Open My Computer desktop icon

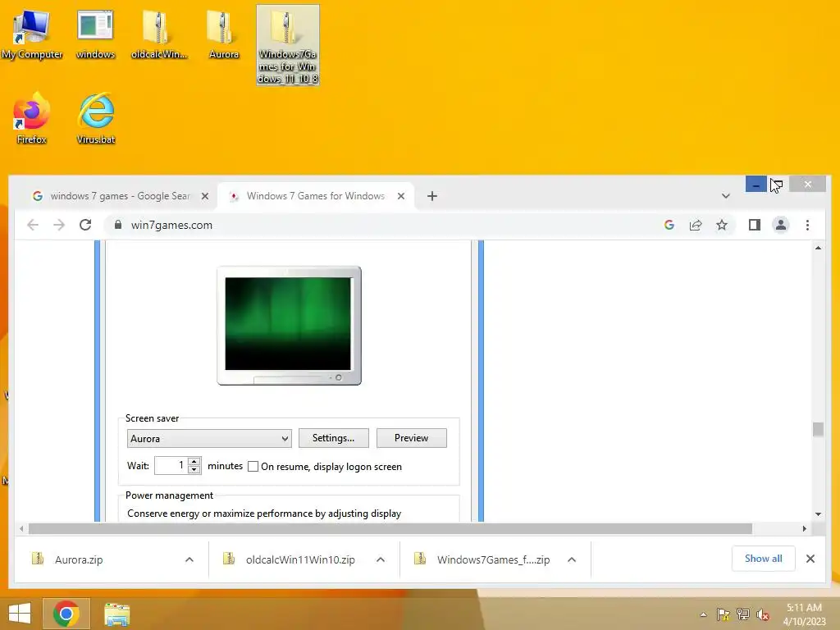click(32, 34)
